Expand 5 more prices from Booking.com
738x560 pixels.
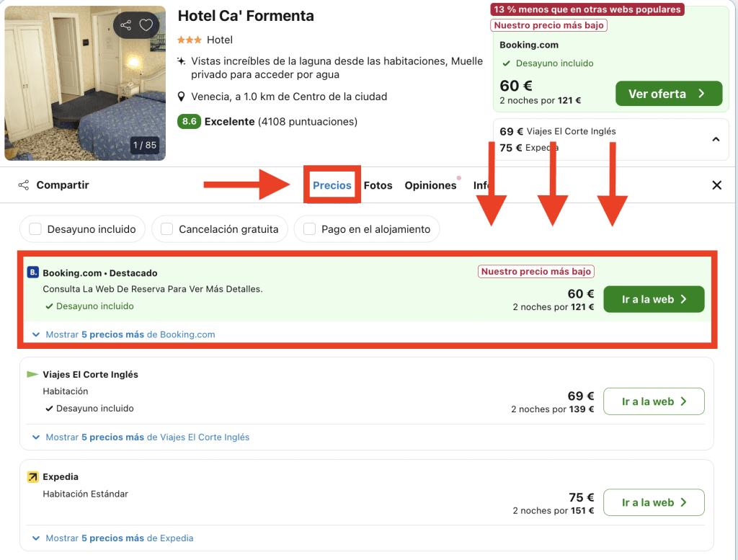[123, 334]
